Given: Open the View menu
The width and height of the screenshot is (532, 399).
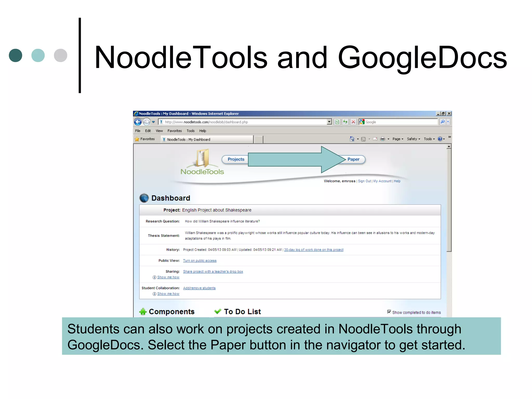Looking at the screenshot, I should tap(159, 131).
